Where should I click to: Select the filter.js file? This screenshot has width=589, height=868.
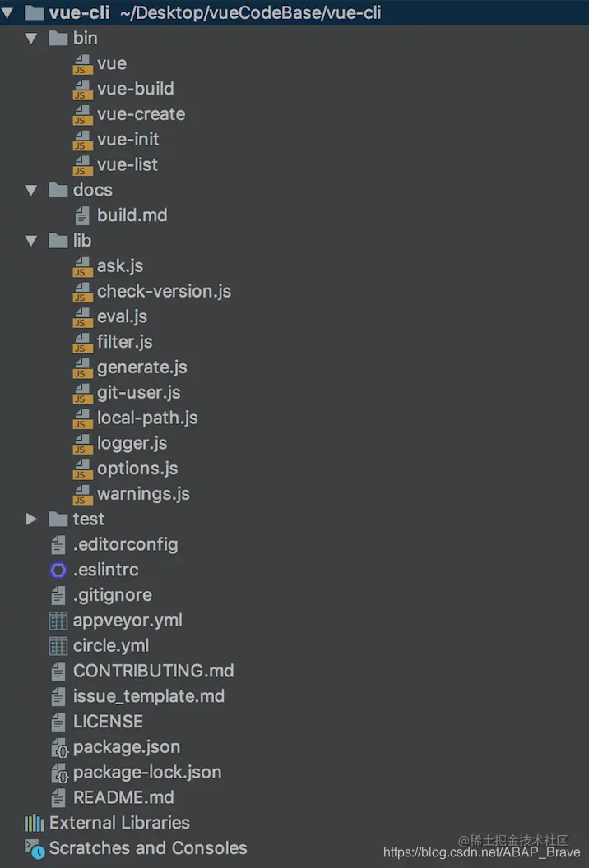(125, 342)
